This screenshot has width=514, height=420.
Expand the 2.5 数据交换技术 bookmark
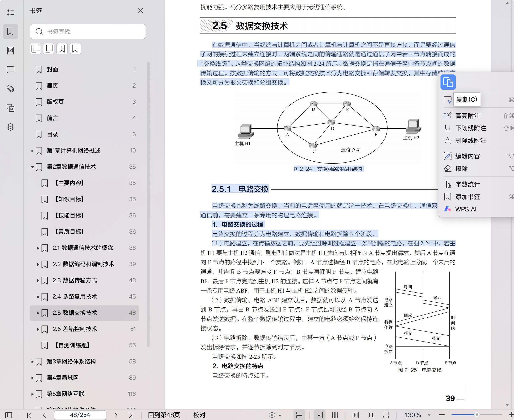[38, 313]
